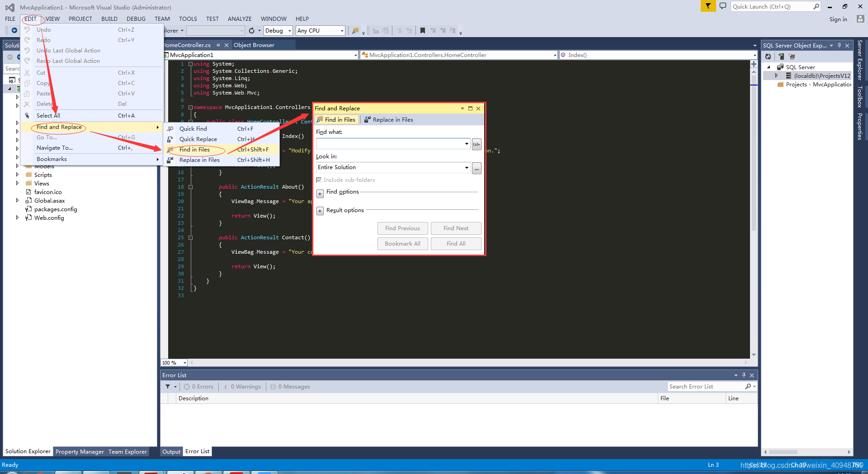Open the Debug configuration dropdown
Image resolution: width=868 pixels, height=474 pixels.
[290, 31]
